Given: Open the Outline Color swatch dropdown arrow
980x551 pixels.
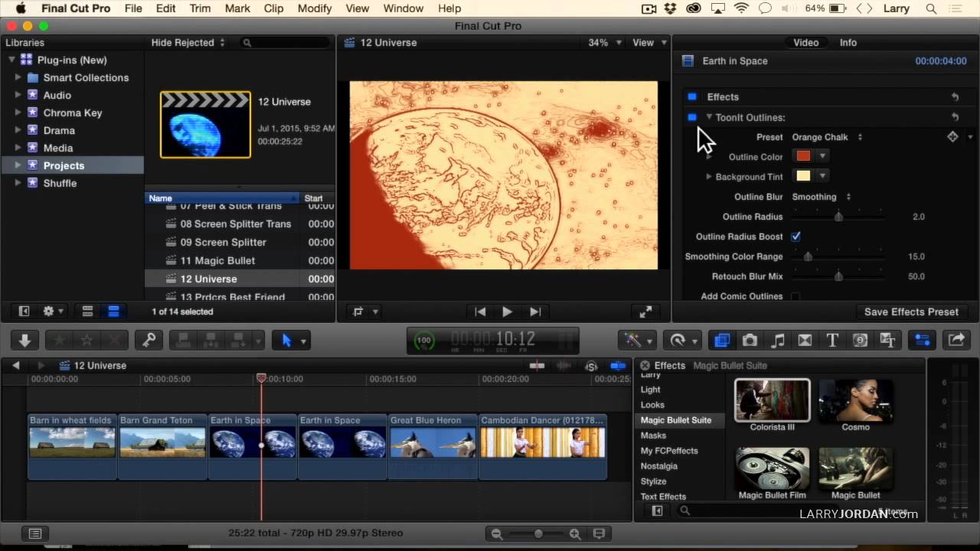Looking at the screenshot, I should [x=822, y=156].
